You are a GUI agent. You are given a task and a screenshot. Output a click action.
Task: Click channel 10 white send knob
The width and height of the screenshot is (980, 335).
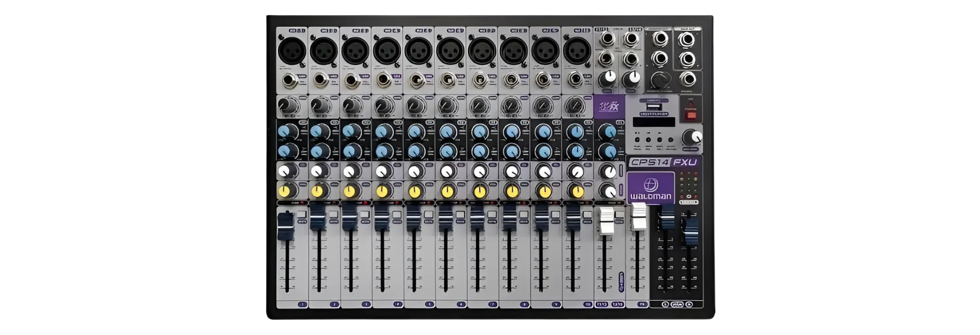coord(576,171)
